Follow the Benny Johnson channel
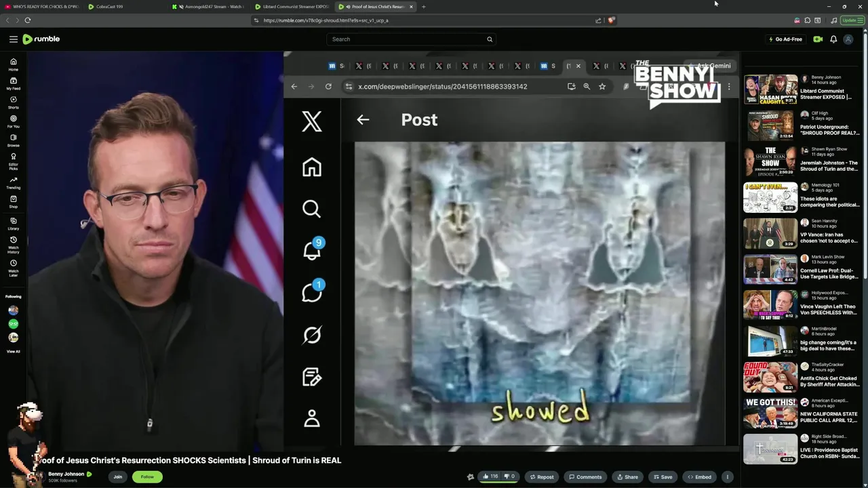Viewport: 868px width, 488px height. (147, 476)
